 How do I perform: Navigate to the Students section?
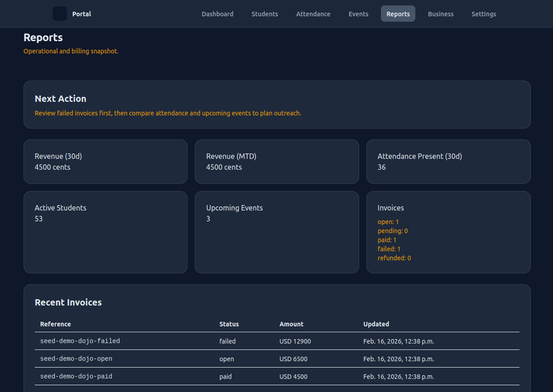pyautogui.click(x=264, y=14)
